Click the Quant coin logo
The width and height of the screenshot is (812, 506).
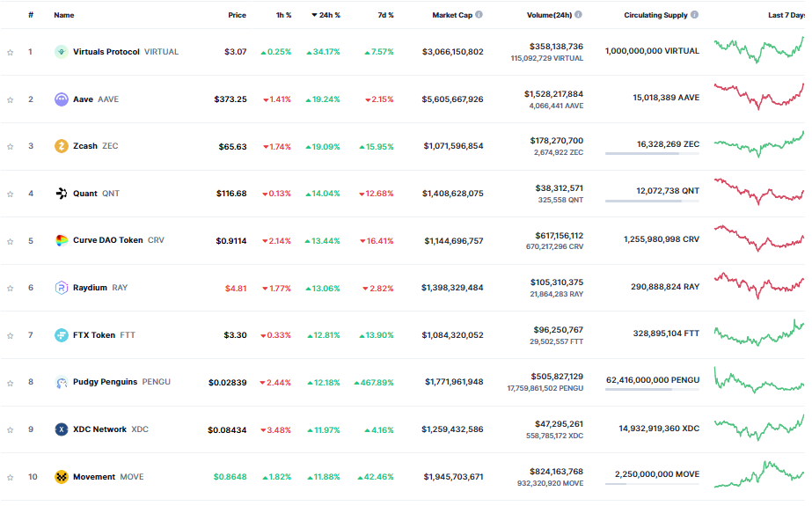pos(61,194)
